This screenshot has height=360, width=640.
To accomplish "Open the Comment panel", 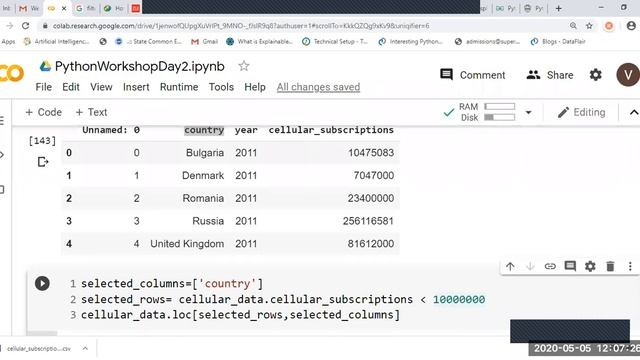I will 473,75.
